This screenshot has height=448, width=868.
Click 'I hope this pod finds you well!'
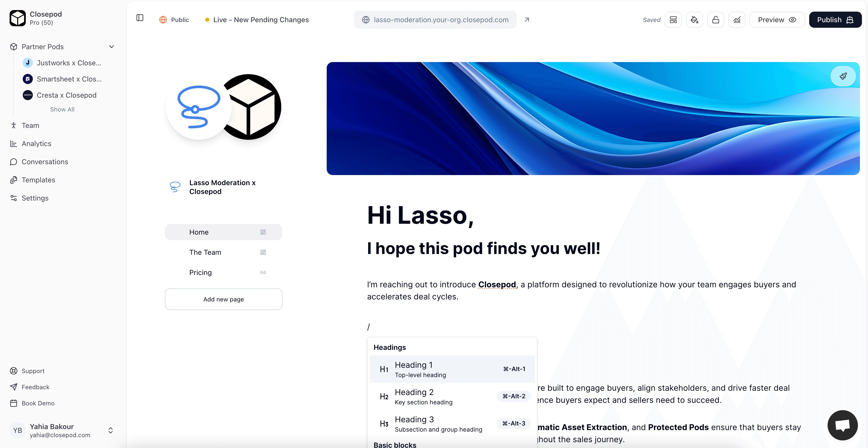point(483,249)
